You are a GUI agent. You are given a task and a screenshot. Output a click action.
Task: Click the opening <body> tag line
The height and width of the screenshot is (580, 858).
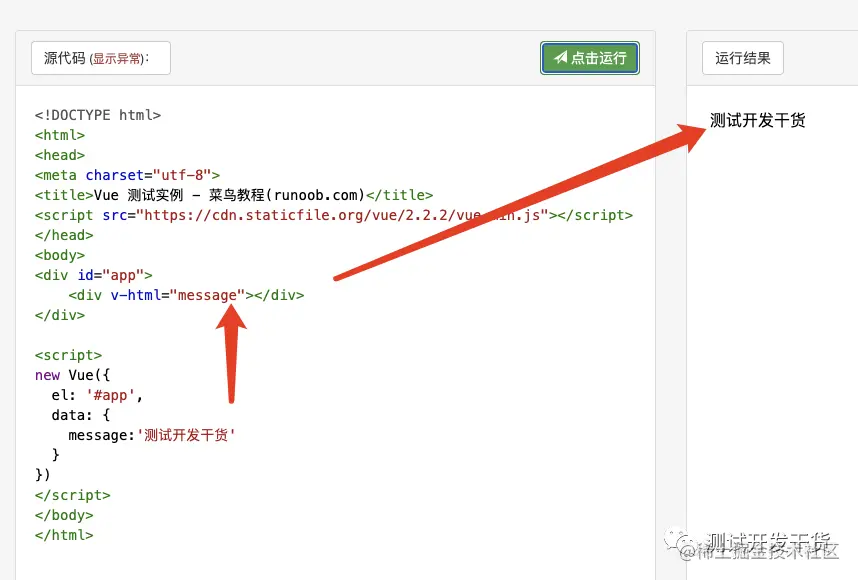[x=60, y=256]
